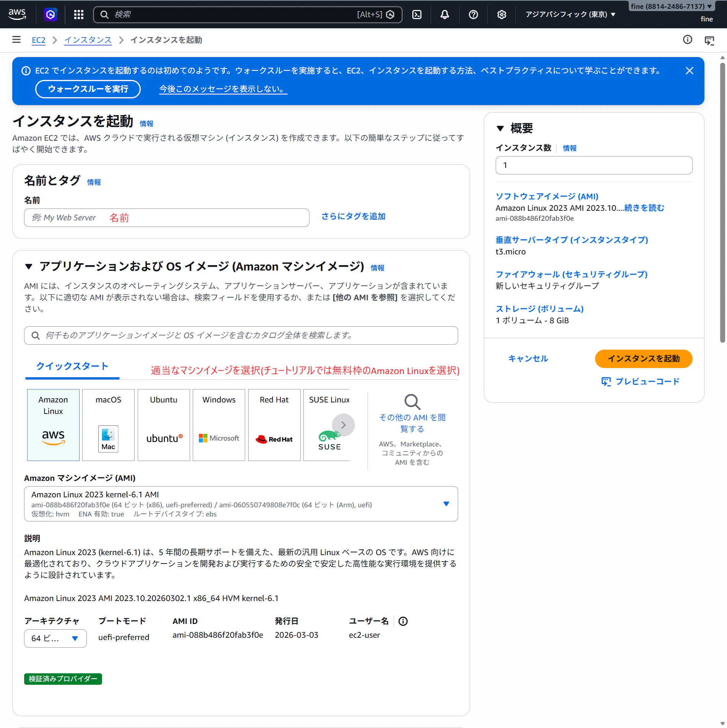The width and height of the screenshot is (727, 728).
Task: Click the magnifier icon for other AMIs
Action: pyautogui.click(x=412, y=402)
